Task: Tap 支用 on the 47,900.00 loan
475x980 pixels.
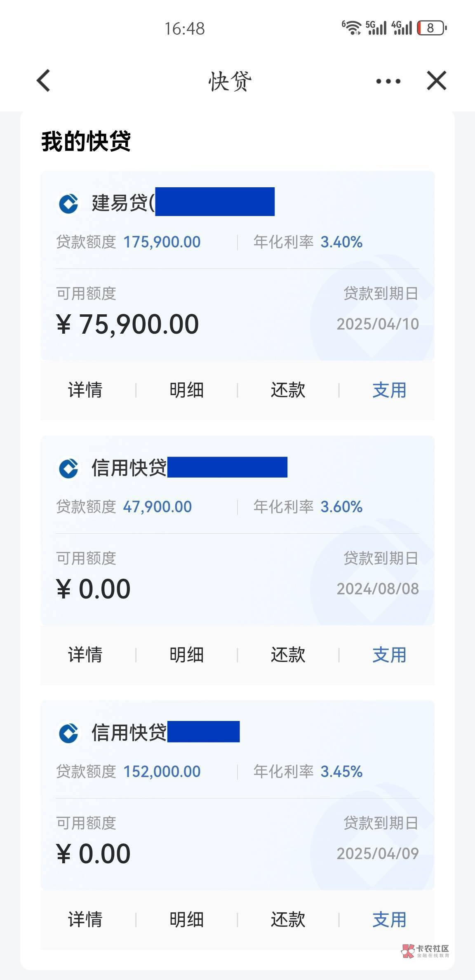Action: coord(389,655)
